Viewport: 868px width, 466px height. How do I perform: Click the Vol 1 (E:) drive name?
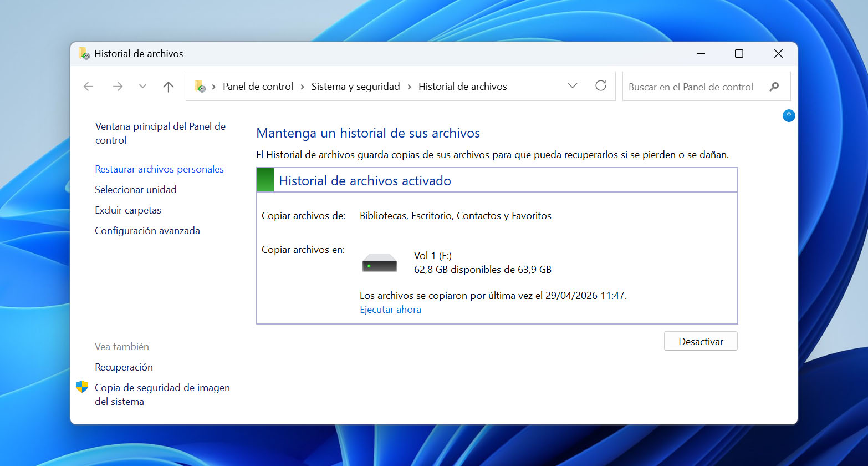point(433,256)
